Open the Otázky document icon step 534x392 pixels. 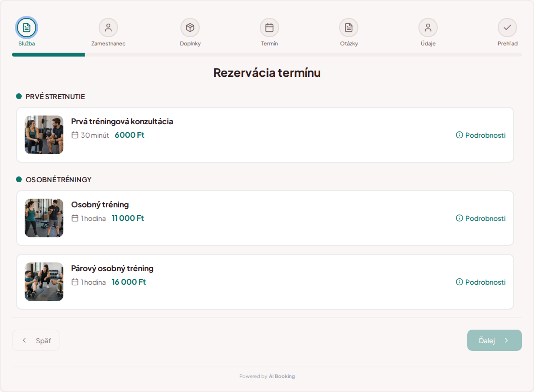pyautogui.click(x=349, y=28)
